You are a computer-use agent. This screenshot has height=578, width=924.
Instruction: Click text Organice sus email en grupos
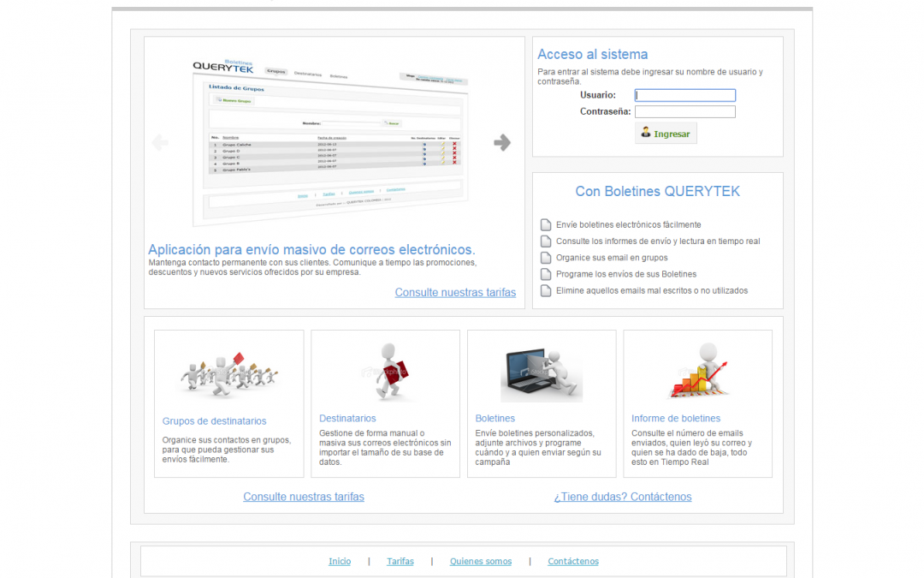click(x=612, y=258)
